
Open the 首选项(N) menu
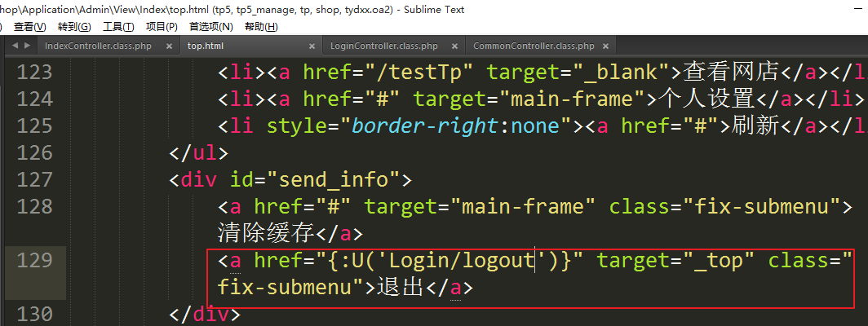211,27
